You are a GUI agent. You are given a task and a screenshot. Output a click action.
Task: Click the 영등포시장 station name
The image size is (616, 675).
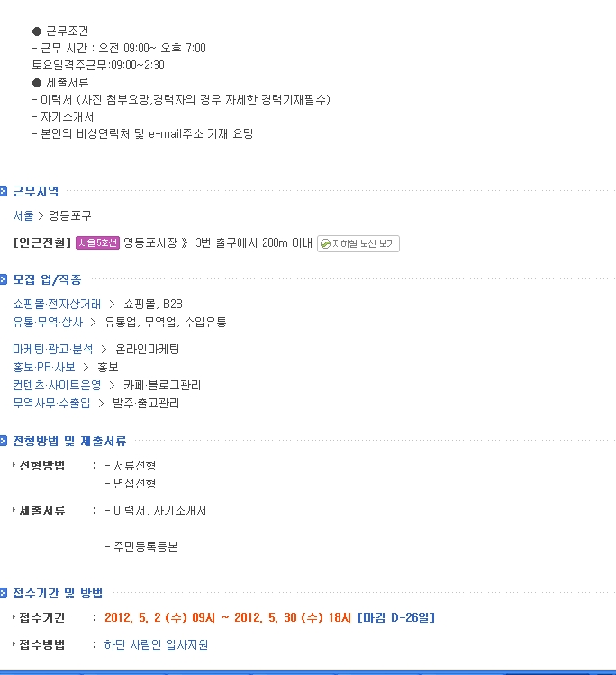pyautogui.click(x=150, y=242)
